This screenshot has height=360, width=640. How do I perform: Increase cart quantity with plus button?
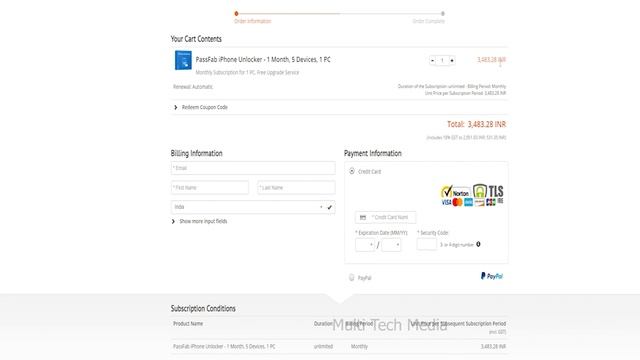[452, 60]
